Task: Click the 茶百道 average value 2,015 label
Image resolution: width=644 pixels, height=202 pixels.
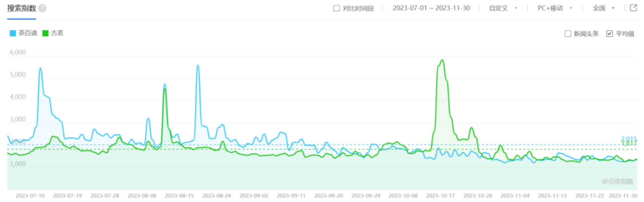Action: pos(629,139)
